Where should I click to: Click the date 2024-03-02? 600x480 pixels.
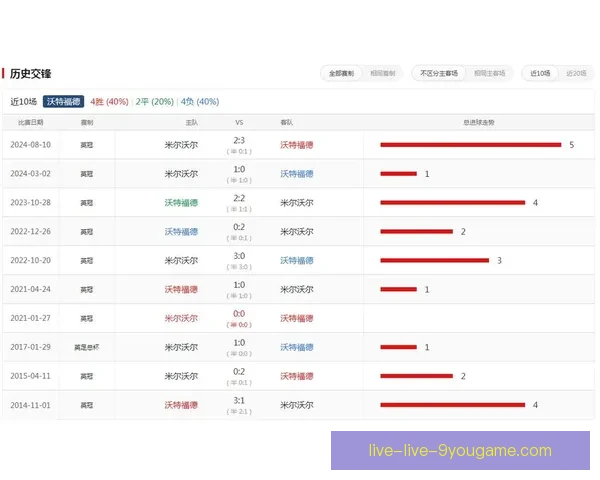[30, 174]
